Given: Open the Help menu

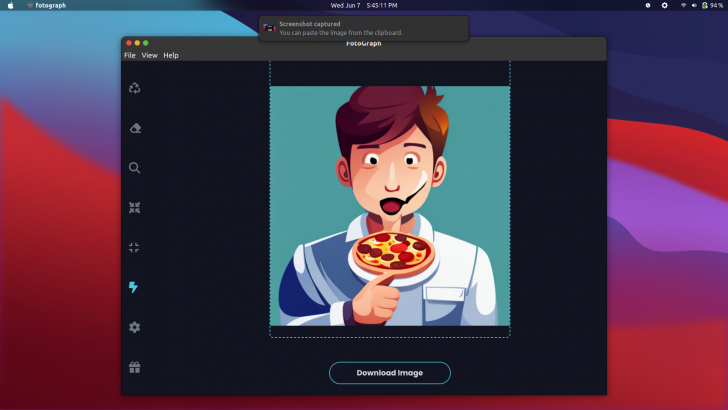Looking at the screenshot, I should tap(171, 55).
